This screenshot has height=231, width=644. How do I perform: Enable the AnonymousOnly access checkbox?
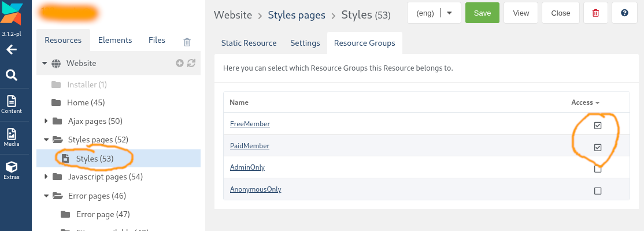598,190
